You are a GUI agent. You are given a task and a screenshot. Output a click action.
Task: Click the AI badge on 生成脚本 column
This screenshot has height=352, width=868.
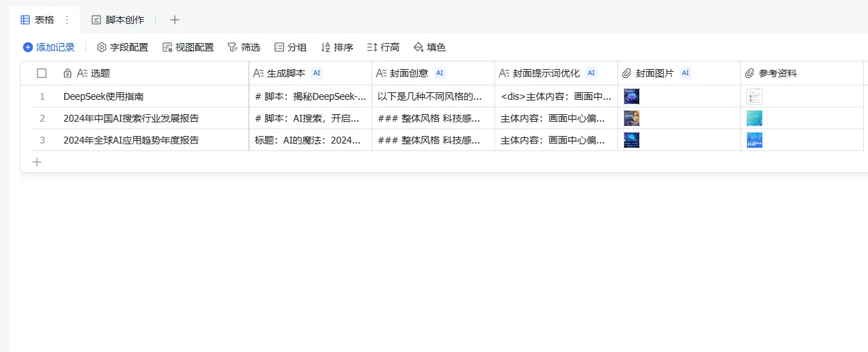pos(317,73)
